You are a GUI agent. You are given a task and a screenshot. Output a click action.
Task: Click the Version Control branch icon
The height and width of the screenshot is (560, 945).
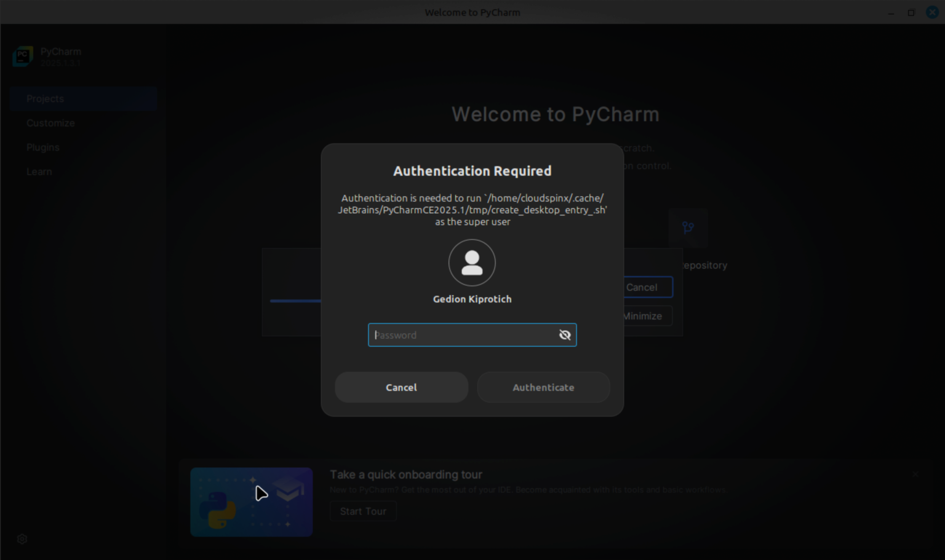point(688,227)
